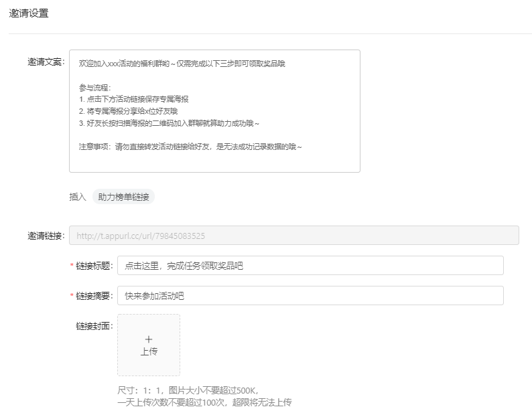
Task: Click the 上传 text in the upload box
Action: pyautogui.click(x=149, y=351)
